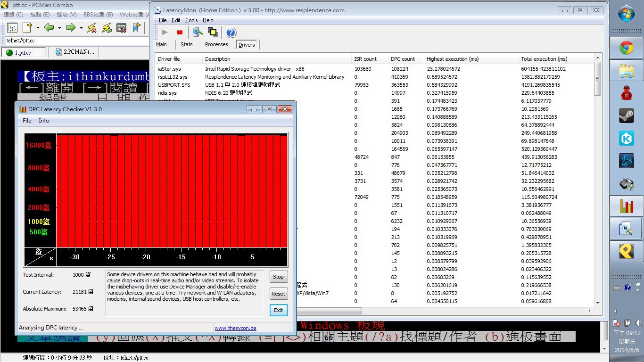Sort by DPC count column header
This screenshot has width=644, height=362.
click(406, 59)
